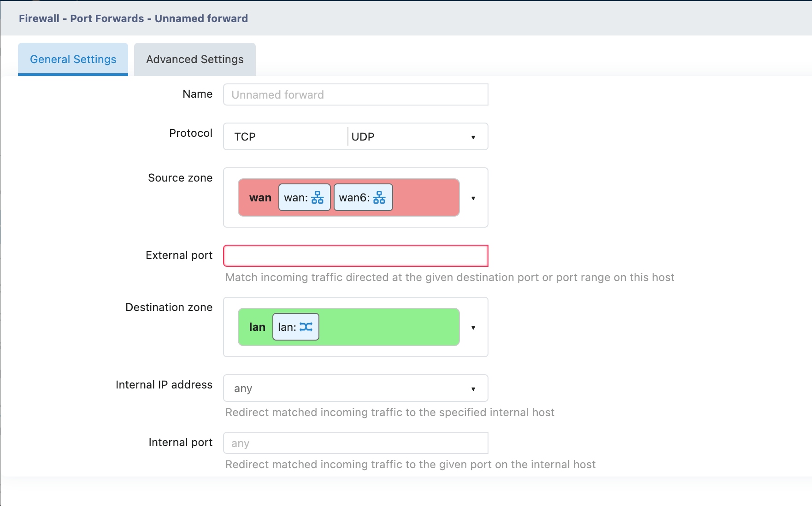Open the Source zone dropdown arrow
Viewport: 812px width, 506px height.
pyautogui.click(x=473, y=198)
